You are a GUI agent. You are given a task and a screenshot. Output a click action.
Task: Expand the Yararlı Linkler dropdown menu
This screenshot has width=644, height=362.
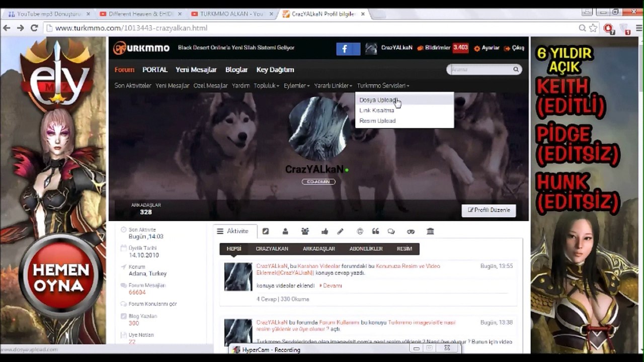(334, 86)
